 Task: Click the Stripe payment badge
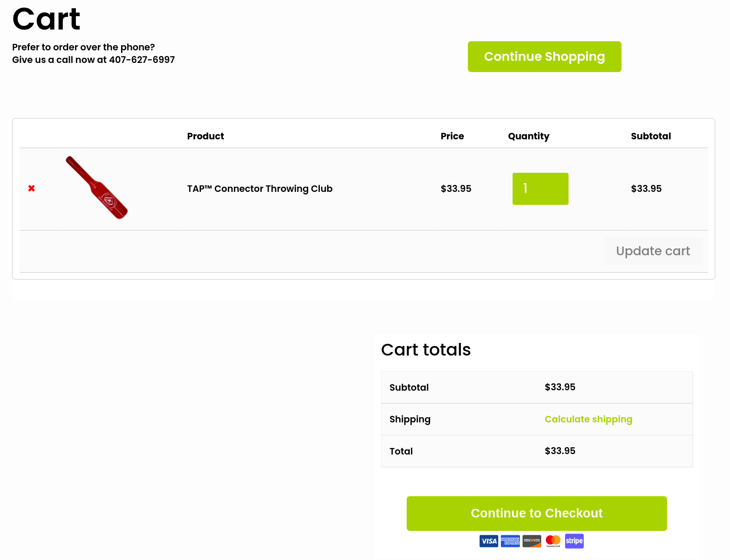tap(574, 541)
